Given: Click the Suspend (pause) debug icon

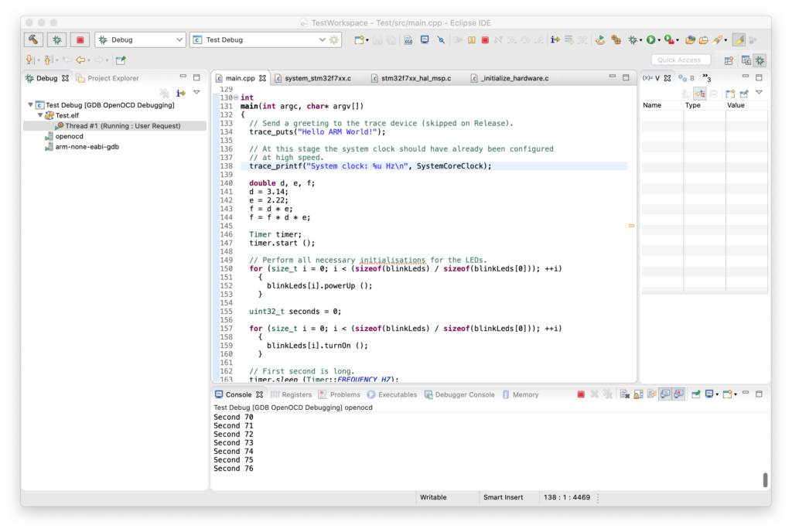Looking at the screenshot, I should pyautogui.click(x=472, y=39).
